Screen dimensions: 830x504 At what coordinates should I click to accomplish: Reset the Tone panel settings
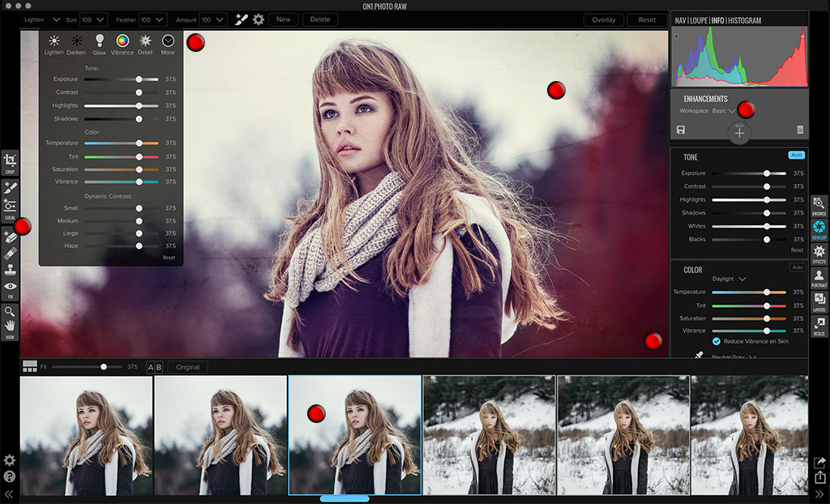point(797,250)
